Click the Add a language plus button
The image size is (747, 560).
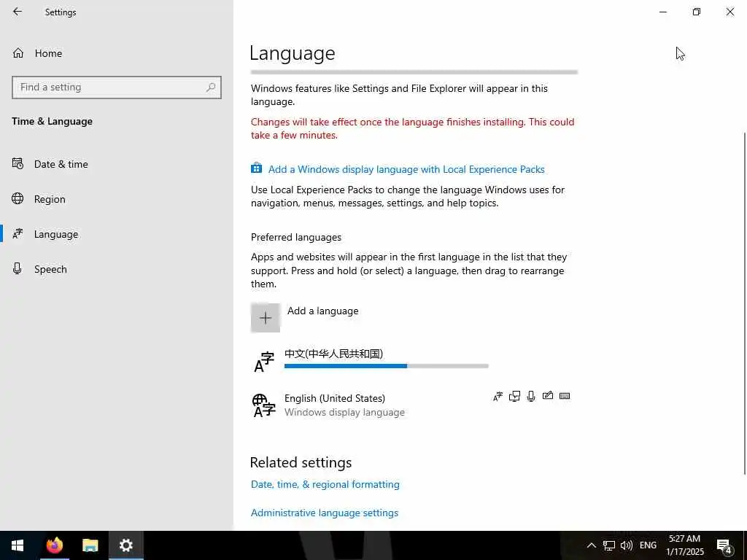tap(266, 318)
